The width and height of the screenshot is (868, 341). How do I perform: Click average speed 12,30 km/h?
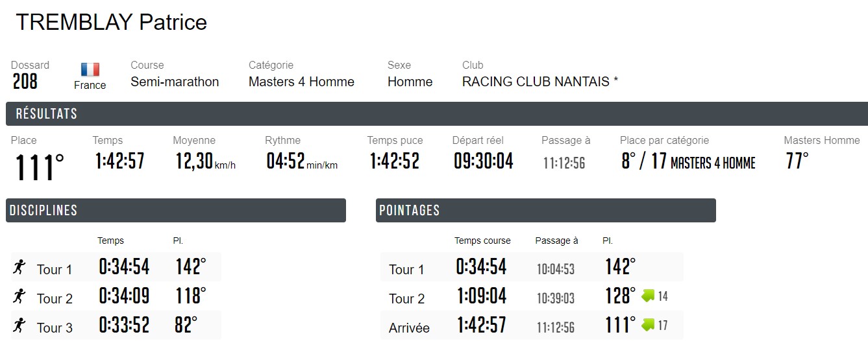[205, 161]
